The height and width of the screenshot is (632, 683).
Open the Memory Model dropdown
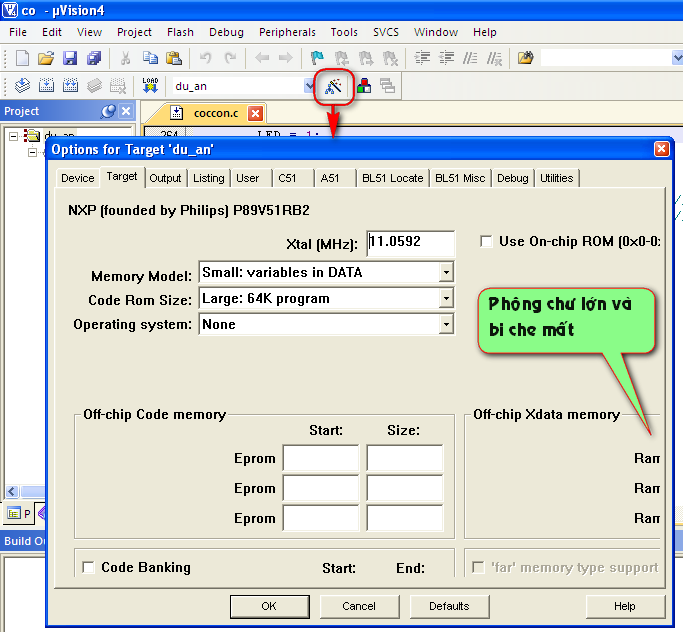coord(446,273)
